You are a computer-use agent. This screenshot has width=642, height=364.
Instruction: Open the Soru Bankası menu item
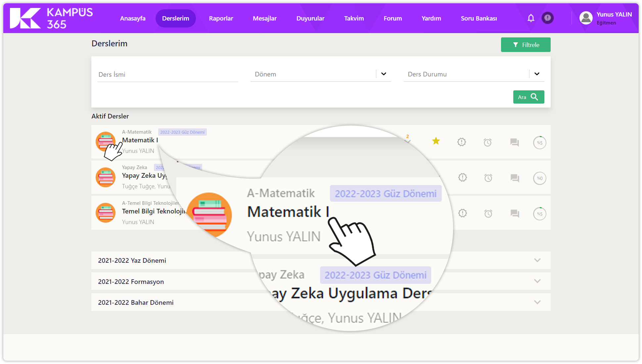(x=479, y=19)
